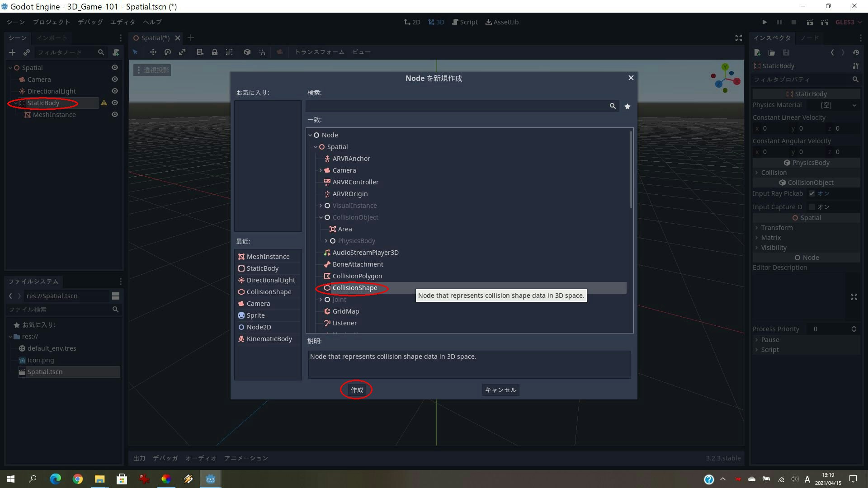868x488 pixels.
Task: Click the attach script icon in scene panel
Action: [x=116, y=52]
